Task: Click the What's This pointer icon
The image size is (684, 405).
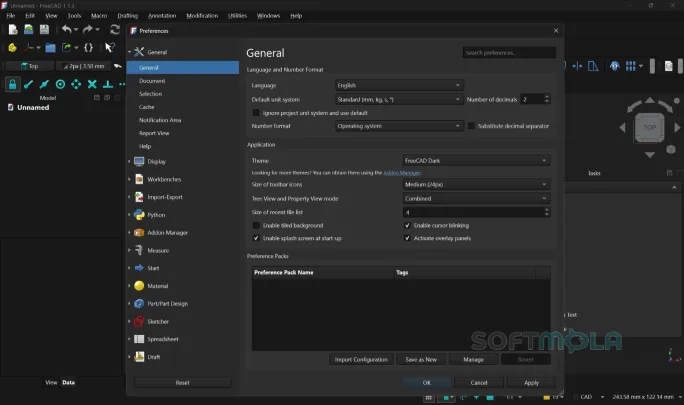Action: (110, 48)
